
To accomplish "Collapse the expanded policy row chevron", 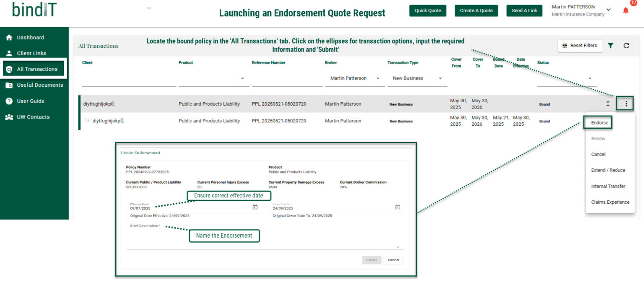I will (608, 104).
